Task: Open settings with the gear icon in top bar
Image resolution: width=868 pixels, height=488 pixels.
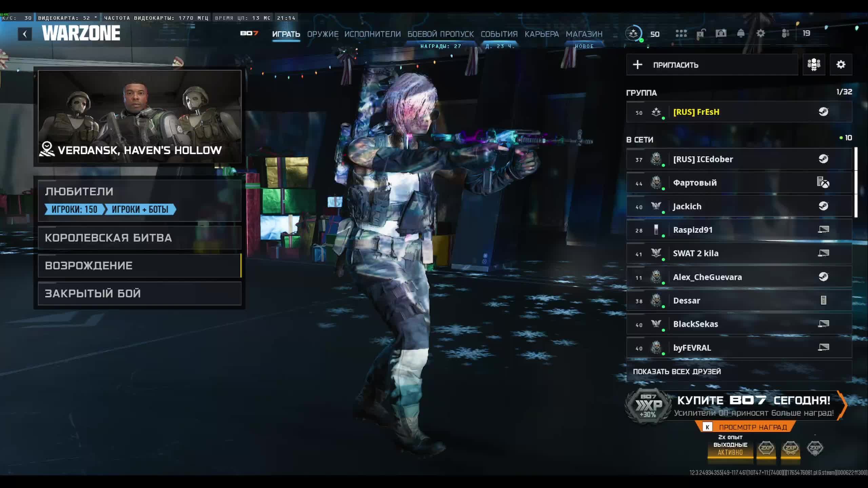Action: click(761, 33)
